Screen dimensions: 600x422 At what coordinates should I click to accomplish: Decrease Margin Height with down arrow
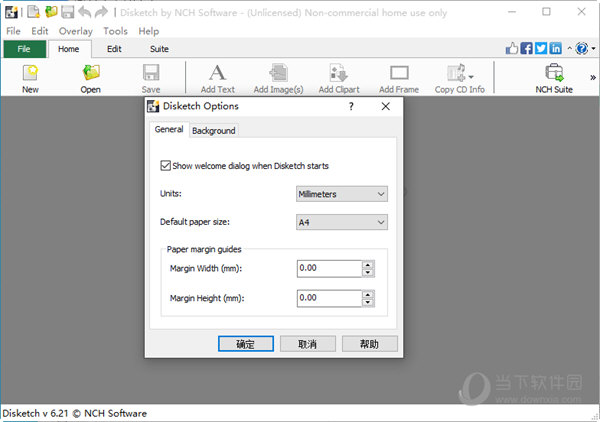click(x=368, y=302)
